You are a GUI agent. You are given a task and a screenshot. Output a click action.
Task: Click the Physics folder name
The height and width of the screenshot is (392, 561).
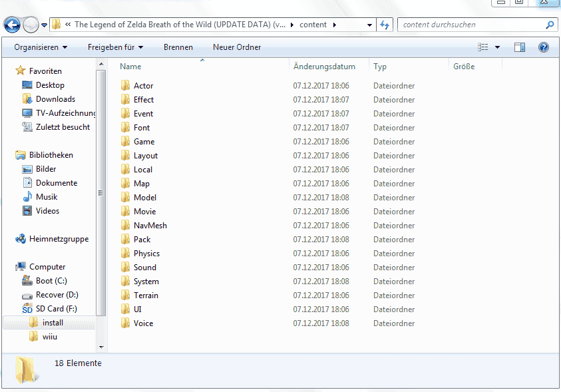146,254
